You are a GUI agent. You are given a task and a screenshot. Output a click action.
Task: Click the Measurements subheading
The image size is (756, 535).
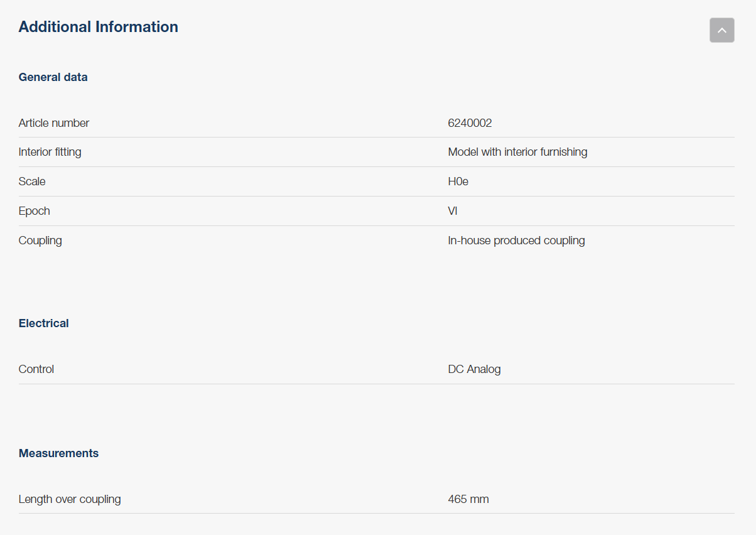58,453
